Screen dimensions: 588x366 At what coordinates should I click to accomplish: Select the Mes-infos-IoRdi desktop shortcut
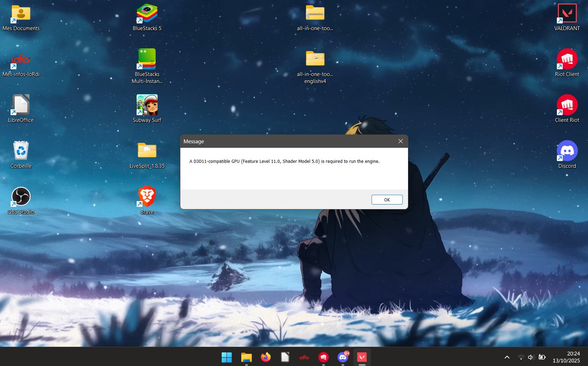pyautogui.click(x=21, y=64)
